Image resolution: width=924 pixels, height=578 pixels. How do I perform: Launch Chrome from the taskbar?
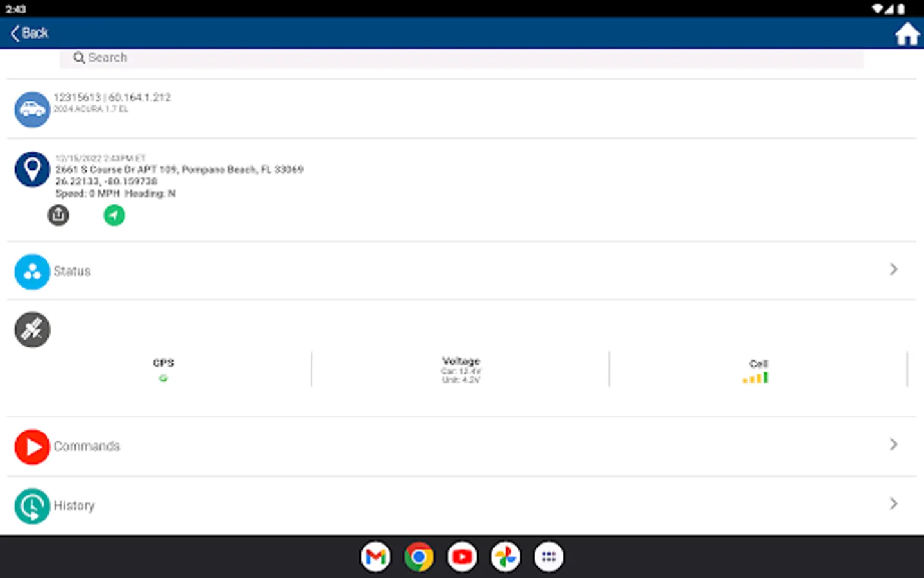(x=419, y=557)
